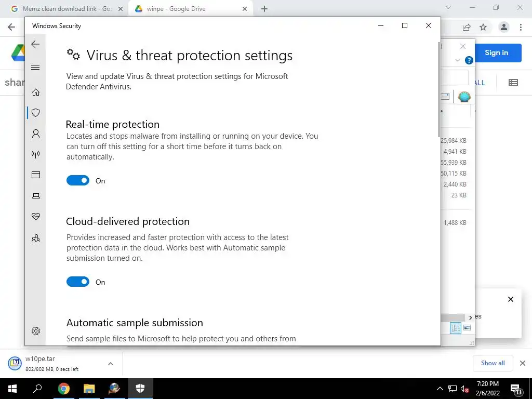532x399 pixels.
Task: Turn off Cloud-delivered protection toggle
Action: click(x=78, y=282)
